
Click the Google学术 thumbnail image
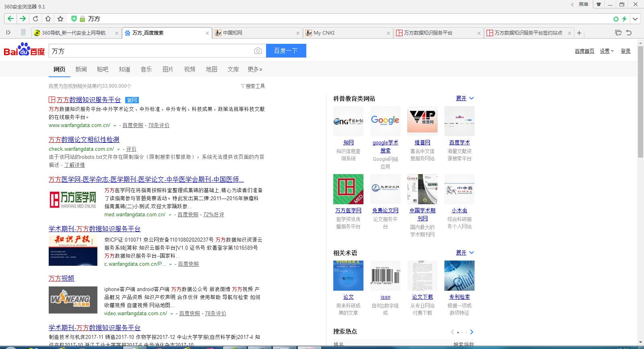click(x=385, y=121)
